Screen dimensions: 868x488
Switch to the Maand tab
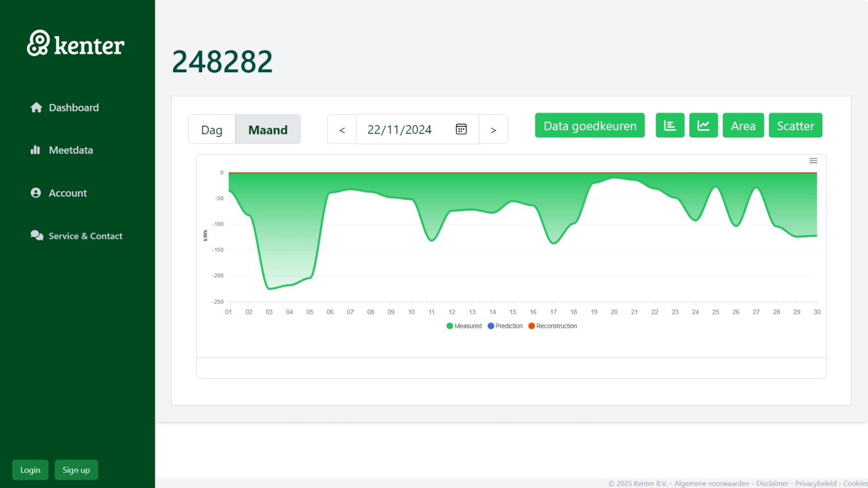pyautogui.click(x=268, y=129)
